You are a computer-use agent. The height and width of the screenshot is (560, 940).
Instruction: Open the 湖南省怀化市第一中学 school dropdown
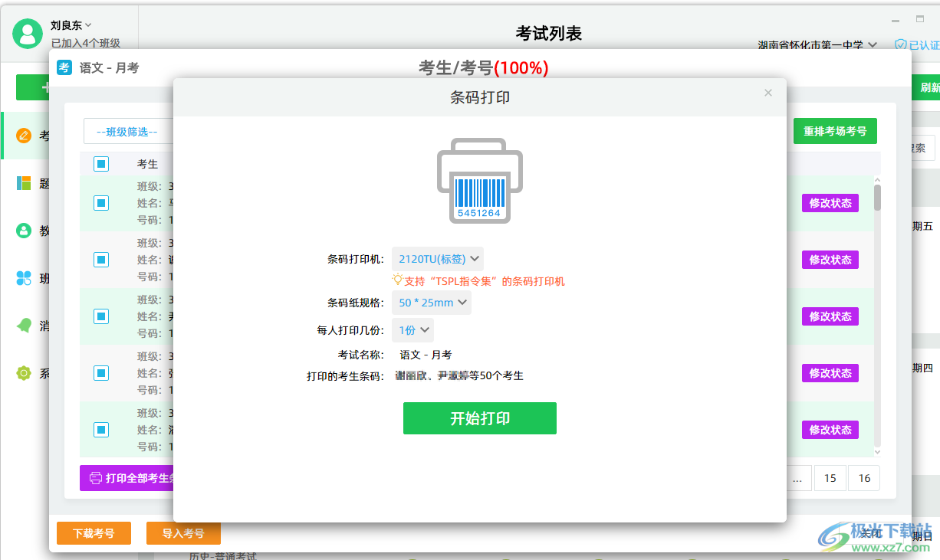click(817, 46)
